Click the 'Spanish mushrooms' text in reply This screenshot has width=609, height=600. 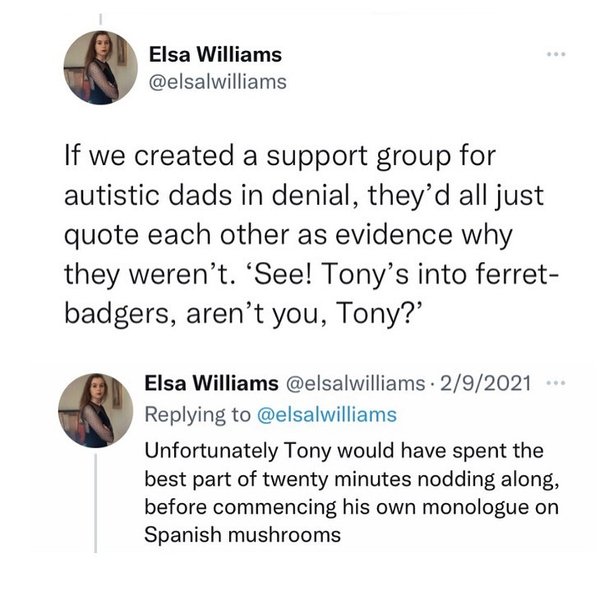tap(243, 534)
